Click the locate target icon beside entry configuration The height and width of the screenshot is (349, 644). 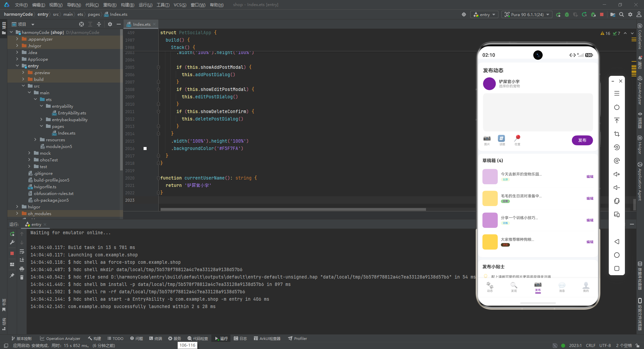(x=464, y=15)
